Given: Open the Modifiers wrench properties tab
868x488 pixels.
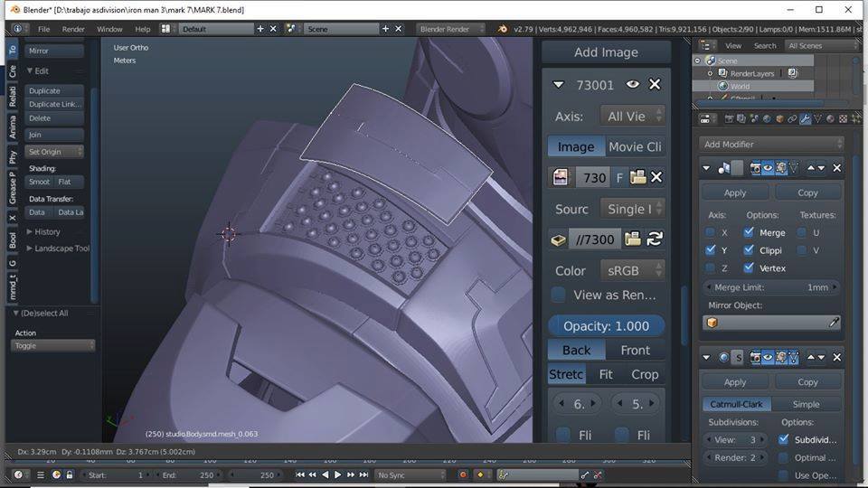Looking at the screenshot, I should 805,119.
